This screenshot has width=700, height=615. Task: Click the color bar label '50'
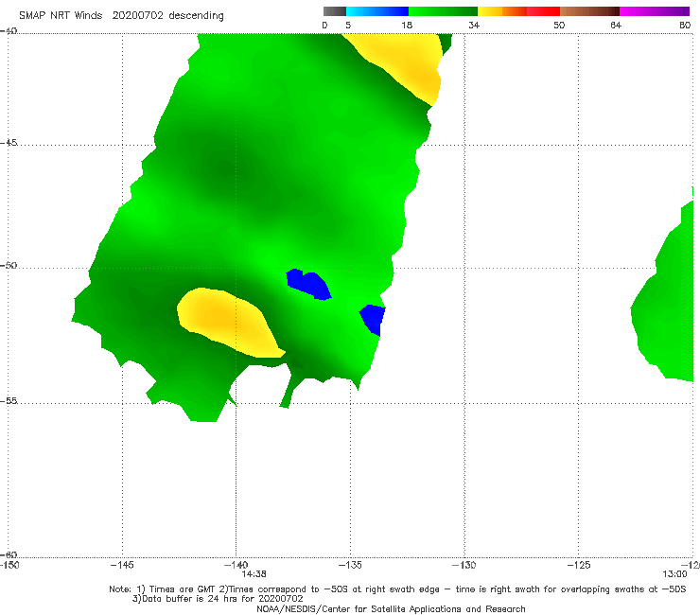(559, 25)
